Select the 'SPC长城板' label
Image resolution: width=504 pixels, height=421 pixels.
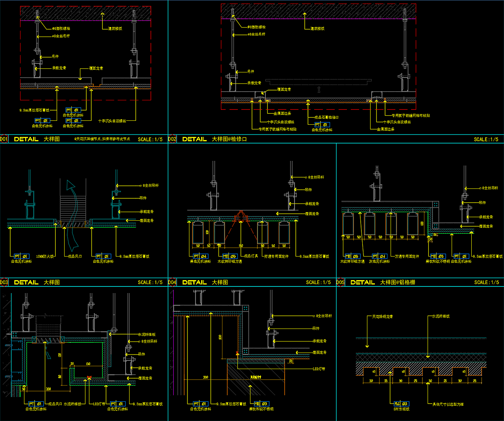coord(401,409)
